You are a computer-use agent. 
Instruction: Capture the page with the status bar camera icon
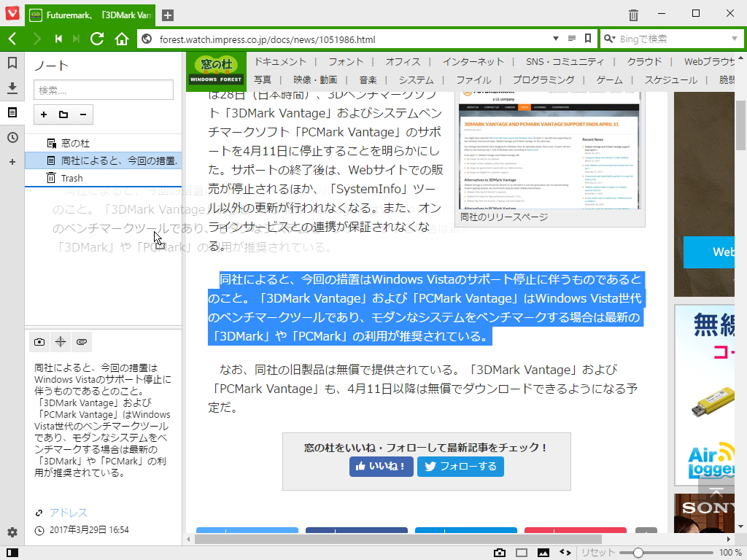(x=500, y=552)
